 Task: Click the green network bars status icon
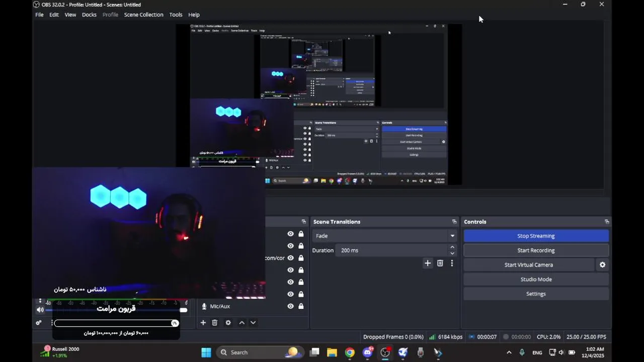433,337
